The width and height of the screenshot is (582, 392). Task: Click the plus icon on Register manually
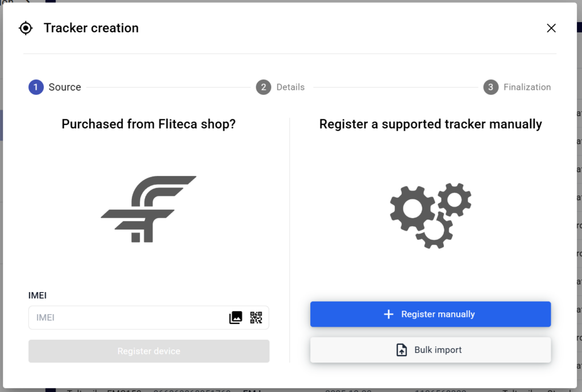click(x=389, y=314)
